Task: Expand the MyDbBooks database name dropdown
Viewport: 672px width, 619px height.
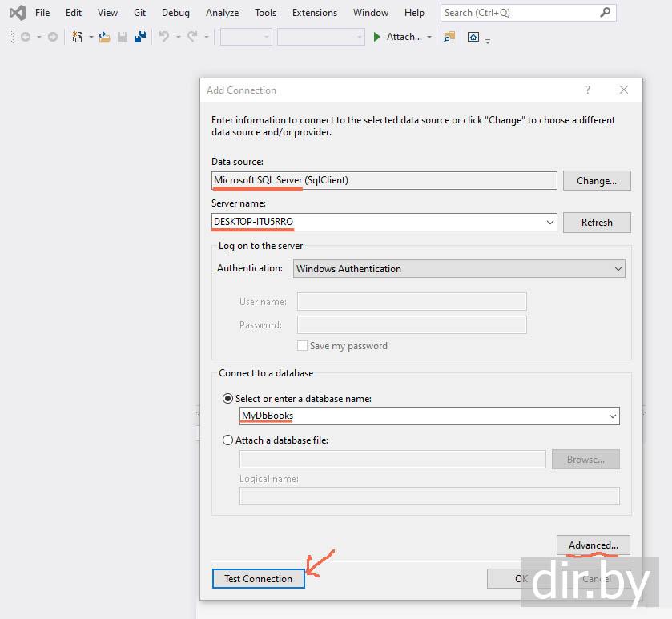Action: click(x=612, y=416)
